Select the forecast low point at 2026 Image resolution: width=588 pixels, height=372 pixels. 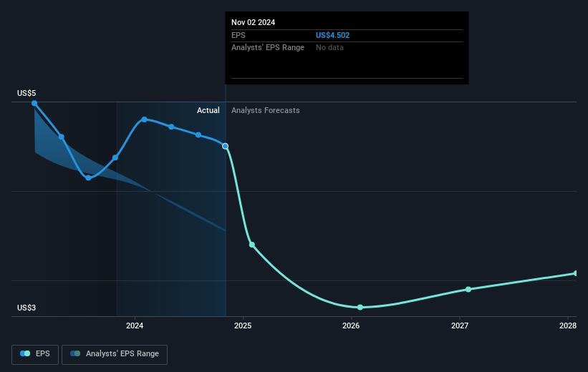(360, 307)
